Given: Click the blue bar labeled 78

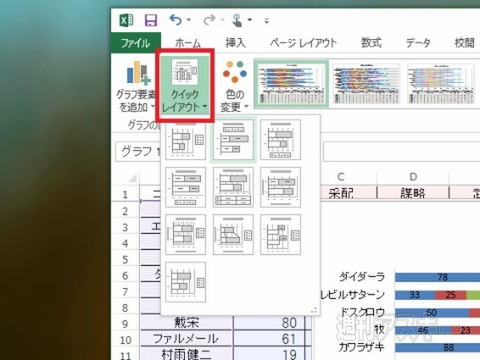Looking at the screenshot, I should (437, 277).
